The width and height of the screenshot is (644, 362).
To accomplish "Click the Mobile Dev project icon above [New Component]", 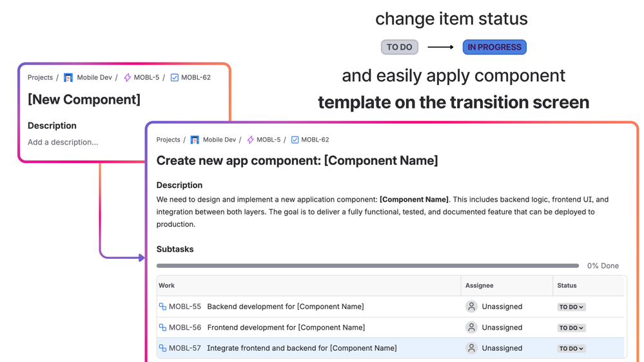I will (68, 77).
